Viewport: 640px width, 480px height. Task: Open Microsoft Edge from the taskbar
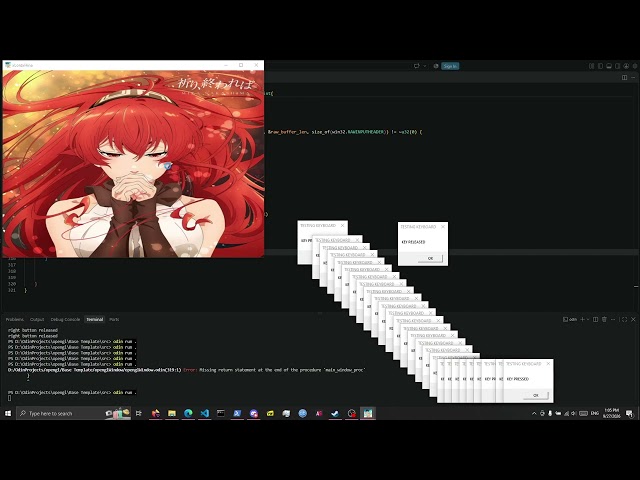[188, 413]
